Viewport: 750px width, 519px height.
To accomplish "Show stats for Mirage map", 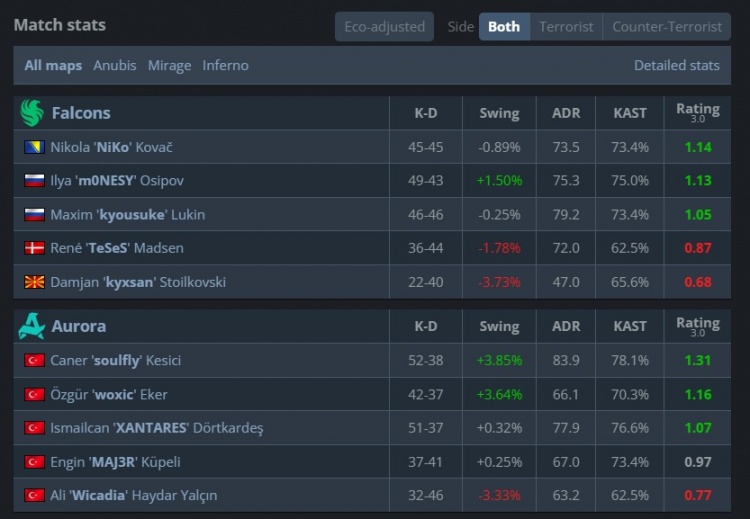I will click(x=169, y=65).
